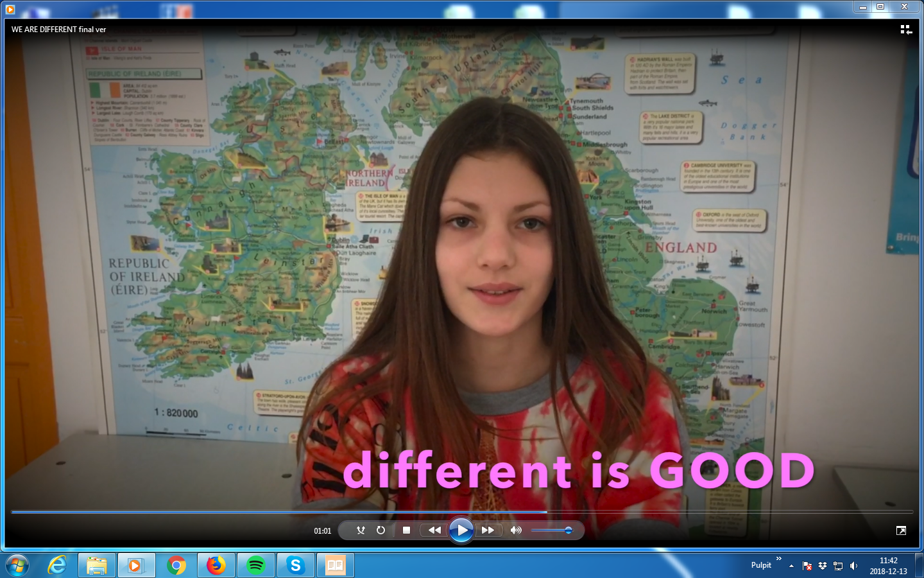
Task: Play the video with the blue button
Action: (x=461, y=530)
